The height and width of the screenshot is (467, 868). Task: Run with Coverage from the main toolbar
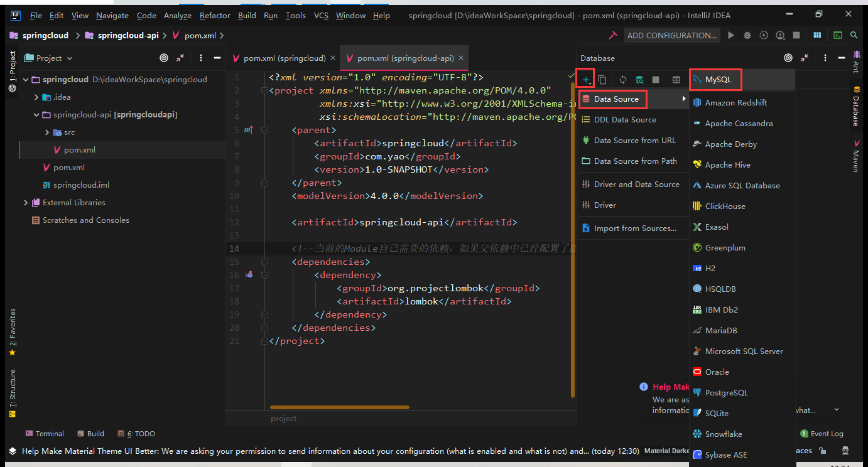[x=764, y=35]
